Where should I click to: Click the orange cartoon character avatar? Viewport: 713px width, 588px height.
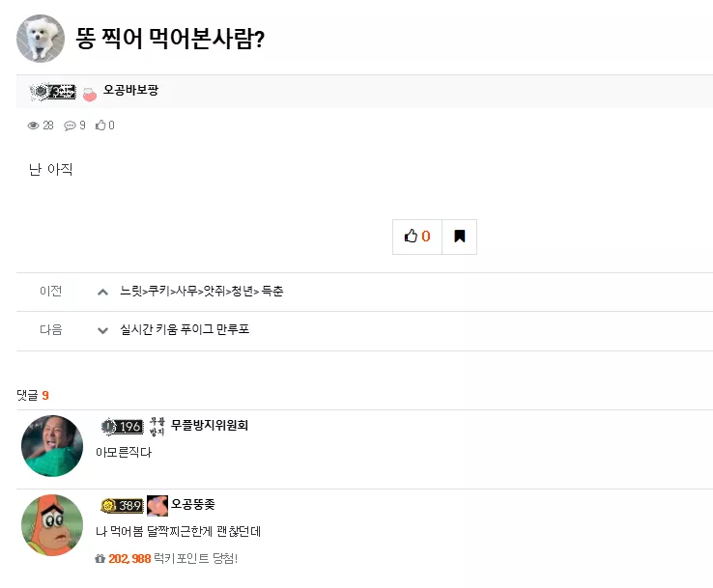pos(52,525)
